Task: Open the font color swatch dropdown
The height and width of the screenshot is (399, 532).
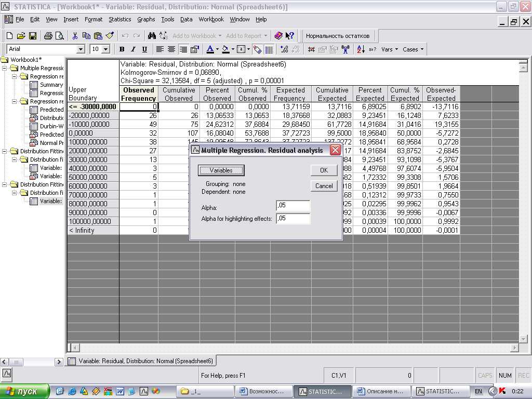Action: point(217,49)
